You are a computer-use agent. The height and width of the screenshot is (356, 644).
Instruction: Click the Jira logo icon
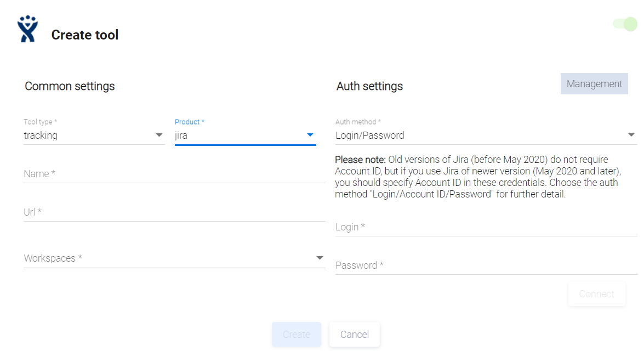[27, 29]
